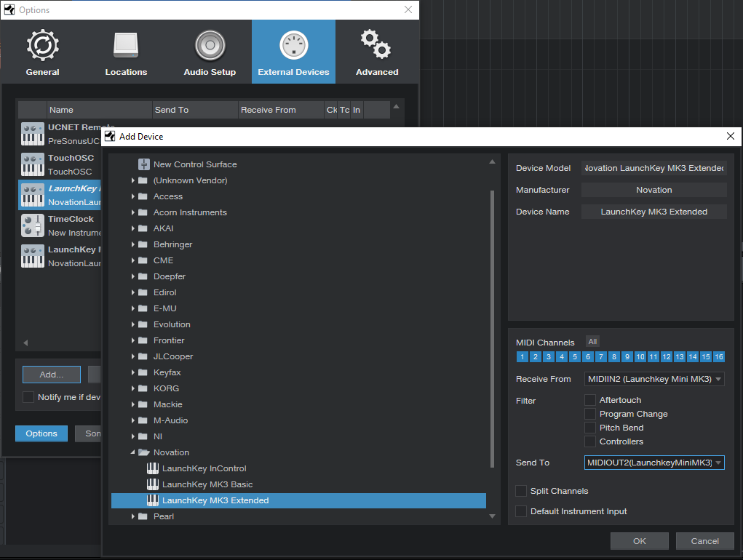The height and width of the screenshot is (560, 743).
Task: Click the UCNET Remote keyboard device icon
Action: pos(33,134)
